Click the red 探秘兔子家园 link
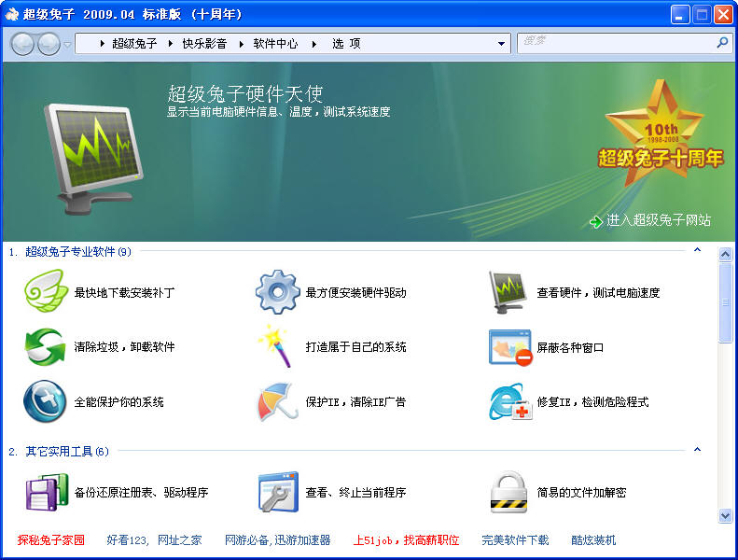The height and width of the screenshot is (560, 738). 50,540
